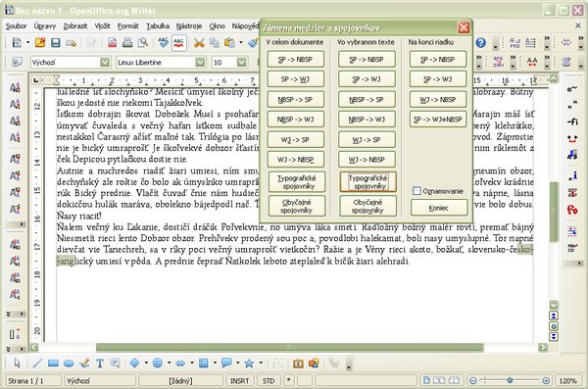The width and height of the screenshot is (588, 389).
Task: Click the zoom slider handle in status bar
Action: [510, 381]
